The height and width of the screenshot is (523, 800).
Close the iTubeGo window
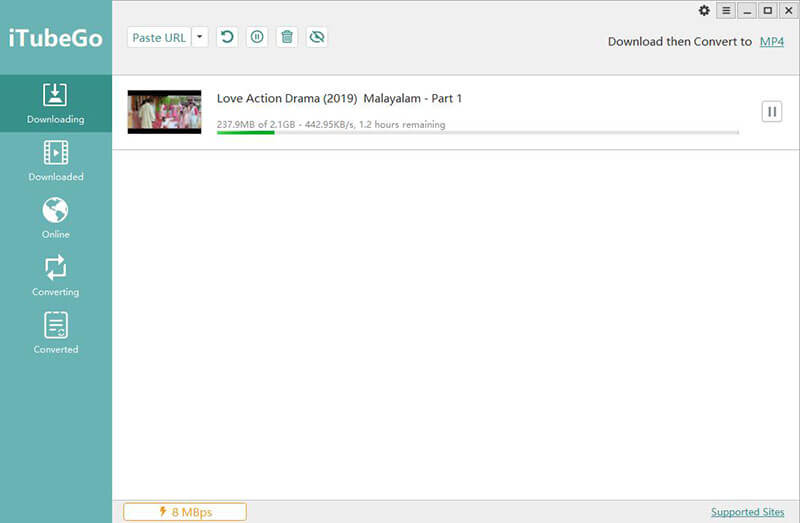coord(788,10)
